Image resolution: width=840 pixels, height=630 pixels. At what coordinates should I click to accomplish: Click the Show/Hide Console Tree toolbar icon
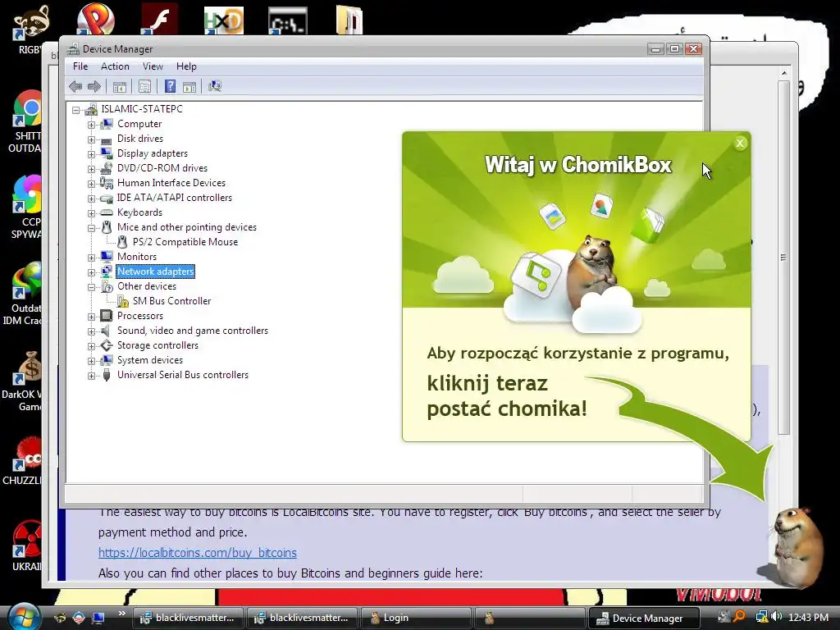(120, 86)
